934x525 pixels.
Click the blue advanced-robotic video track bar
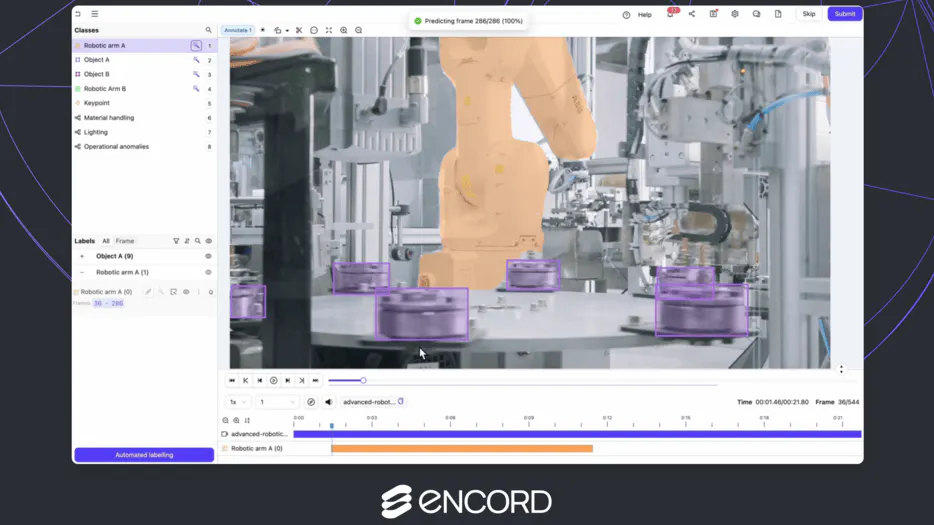point(577,434)
